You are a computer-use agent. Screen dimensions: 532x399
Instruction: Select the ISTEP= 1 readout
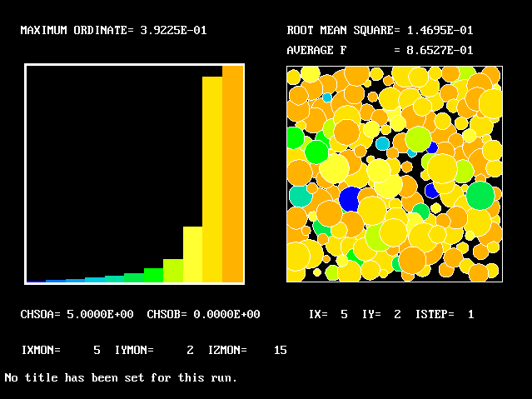point(445,315)
